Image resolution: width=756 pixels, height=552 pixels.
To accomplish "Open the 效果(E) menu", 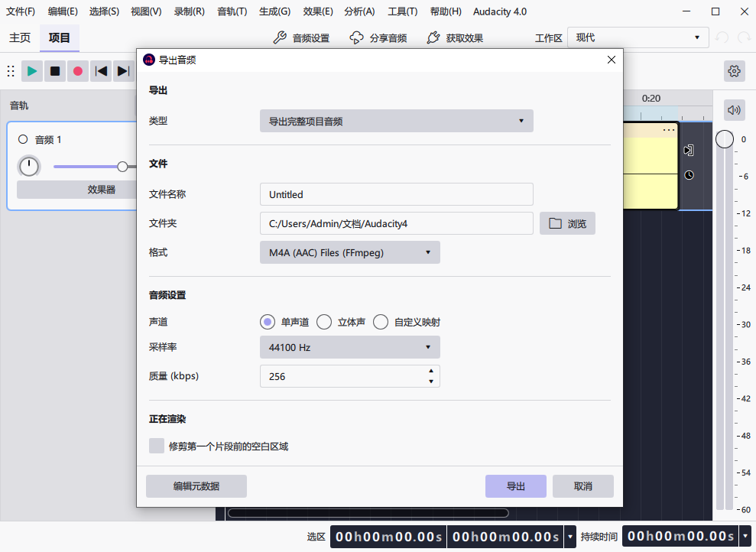I will [x=318, y=11].
